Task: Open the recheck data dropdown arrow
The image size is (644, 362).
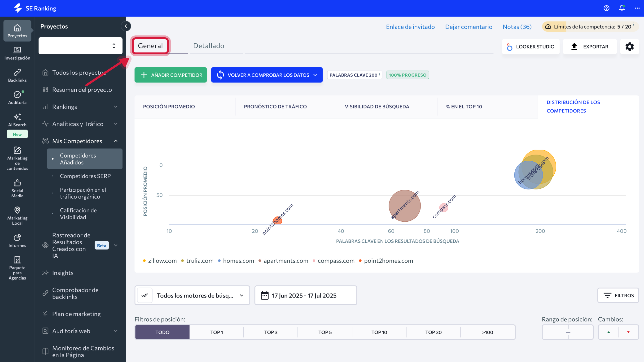Action: [x=315, y=75]
